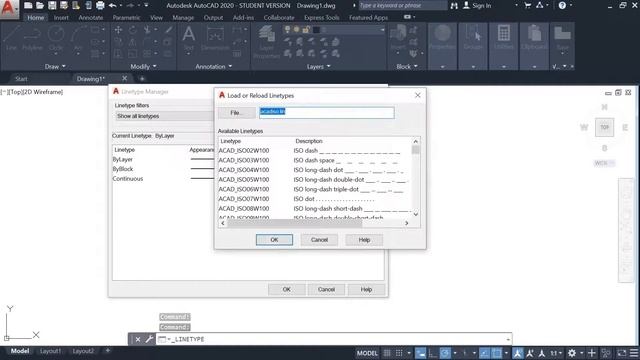Click Sign In link in title bar
The height and width of the screenshot is (360, 640).
click(x=482, y=6)
